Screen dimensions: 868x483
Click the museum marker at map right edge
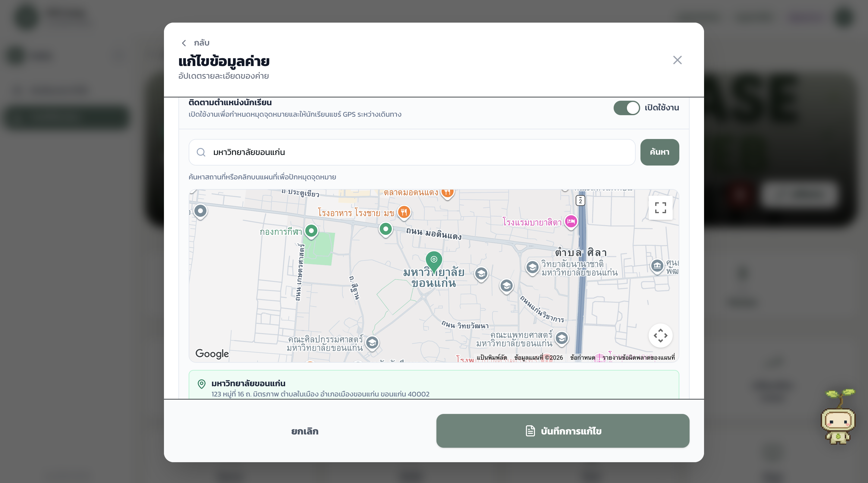coord(657,266)
